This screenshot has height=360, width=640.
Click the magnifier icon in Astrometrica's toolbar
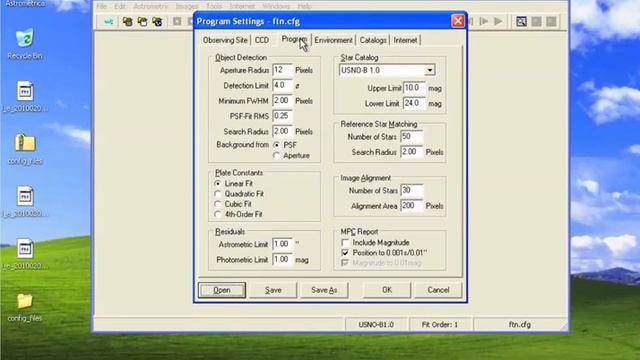click(521, 22)
